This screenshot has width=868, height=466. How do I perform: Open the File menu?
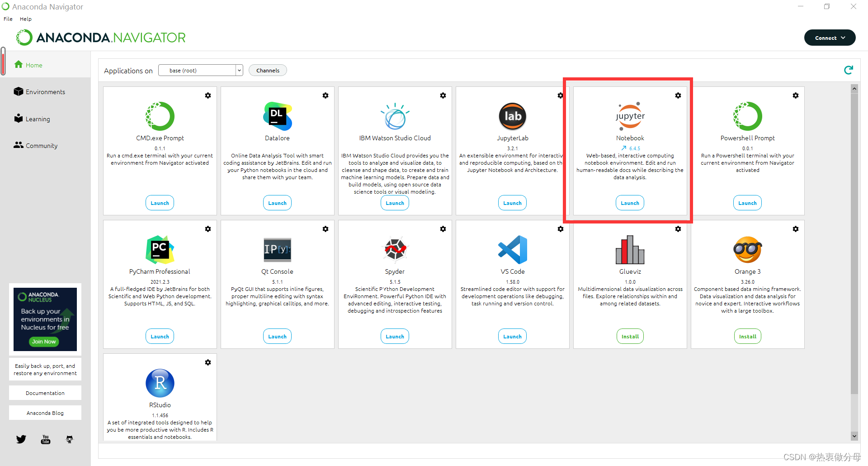pyautogui.click(x=8, y=19)
